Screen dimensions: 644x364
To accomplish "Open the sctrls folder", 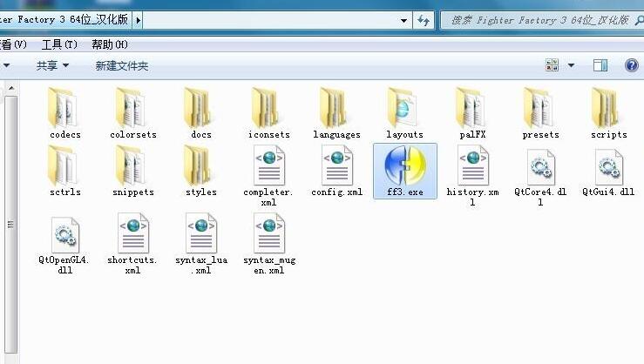I will coord(64,171).
